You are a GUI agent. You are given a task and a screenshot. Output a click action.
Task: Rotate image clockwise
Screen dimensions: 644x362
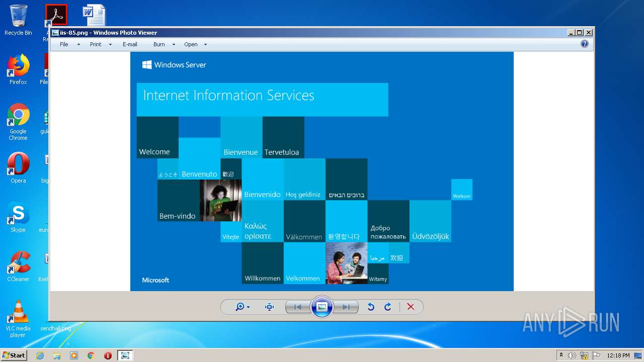(388, 307)
